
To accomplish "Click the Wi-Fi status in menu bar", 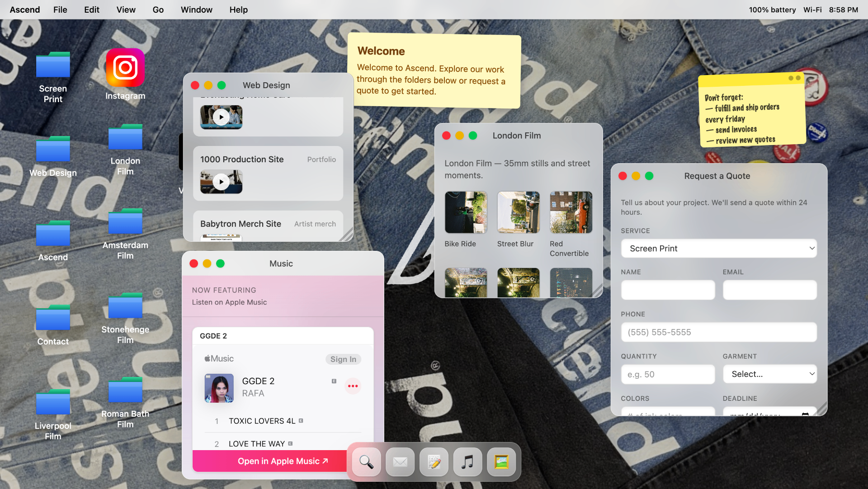I will 812,9.
